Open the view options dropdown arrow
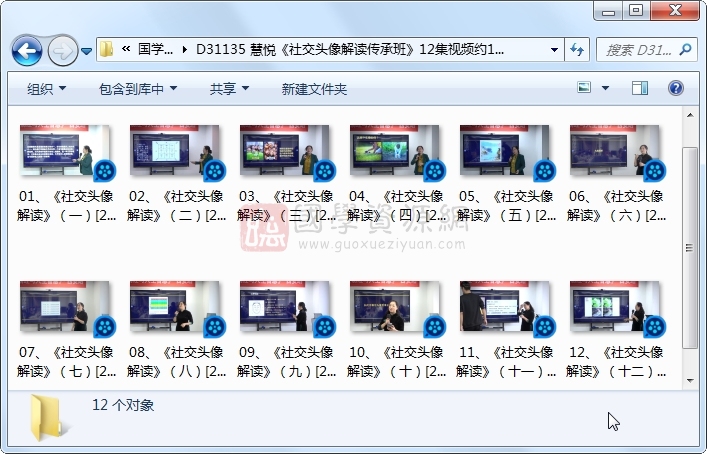Screen dimensions: 707x454 click(605, 88)
